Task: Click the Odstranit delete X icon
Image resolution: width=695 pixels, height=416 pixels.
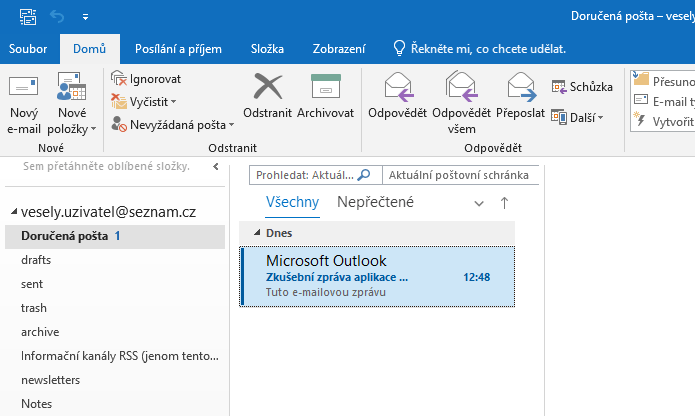Action: (x=268, y=87)
